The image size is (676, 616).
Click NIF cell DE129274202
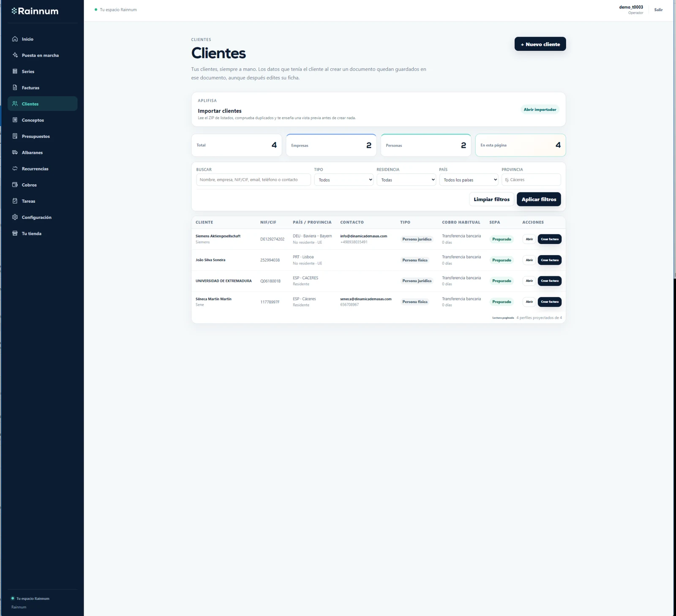272,239
